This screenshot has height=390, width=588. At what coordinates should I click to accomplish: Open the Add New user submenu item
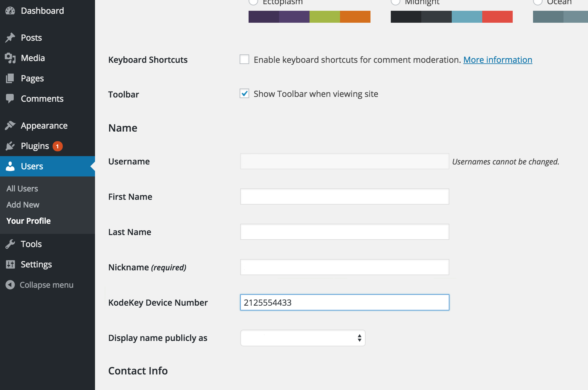(23, 205)
